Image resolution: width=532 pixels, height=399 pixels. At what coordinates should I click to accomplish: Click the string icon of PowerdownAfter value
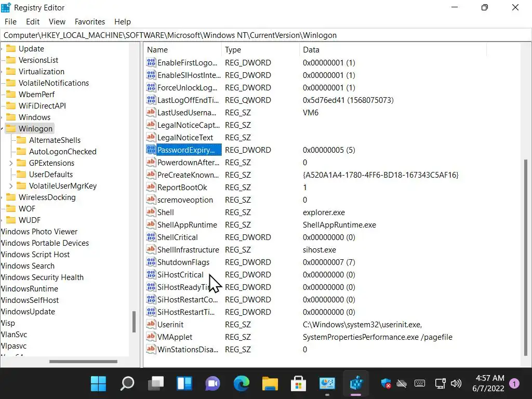coord(151,162)
